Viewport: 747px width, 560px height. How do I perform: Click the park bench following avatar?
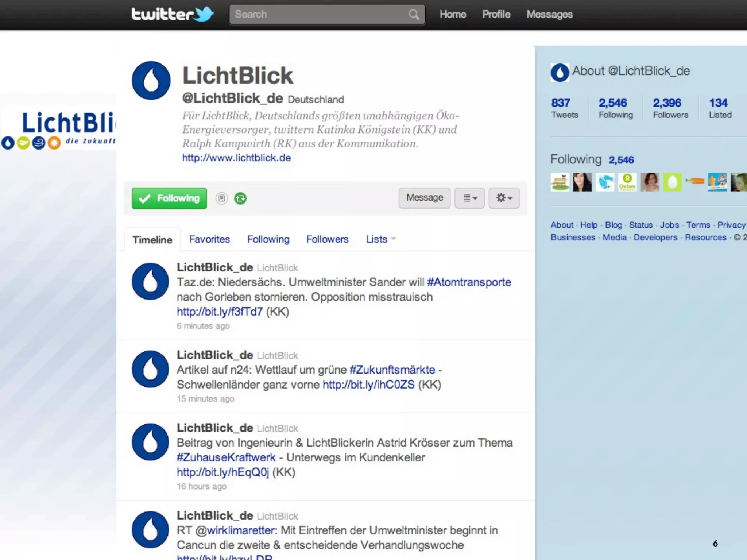click(x=560, y=182)
